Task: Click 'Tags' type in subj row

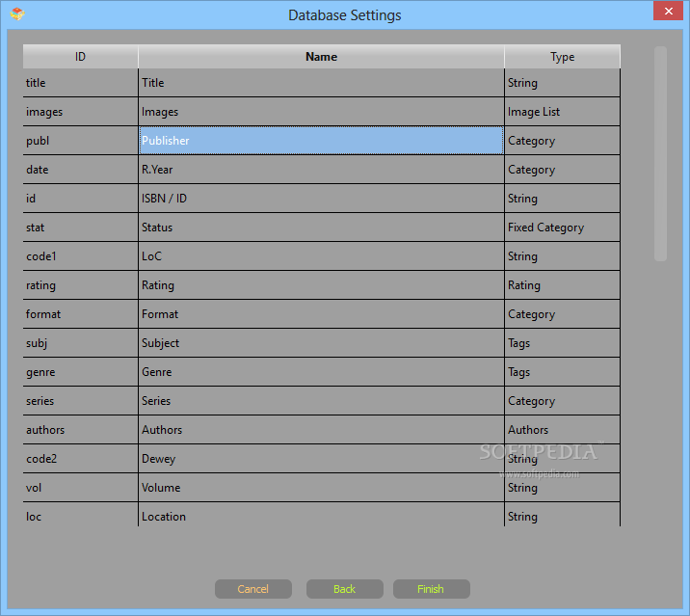Action: [x=563, y=343]
